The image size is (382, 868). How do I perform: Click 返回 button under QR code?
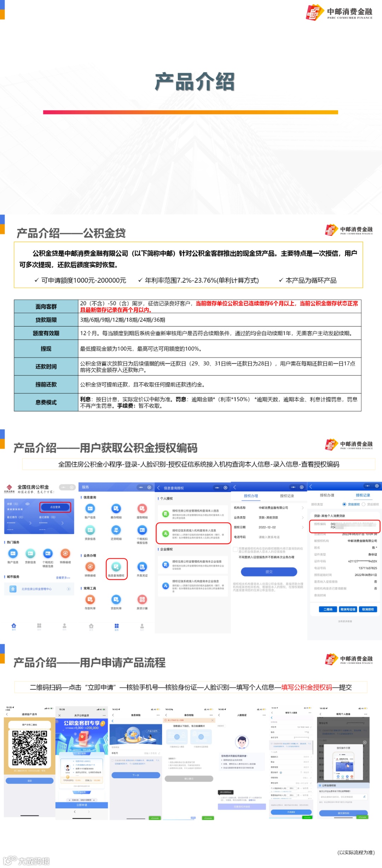tap(30, 780)
